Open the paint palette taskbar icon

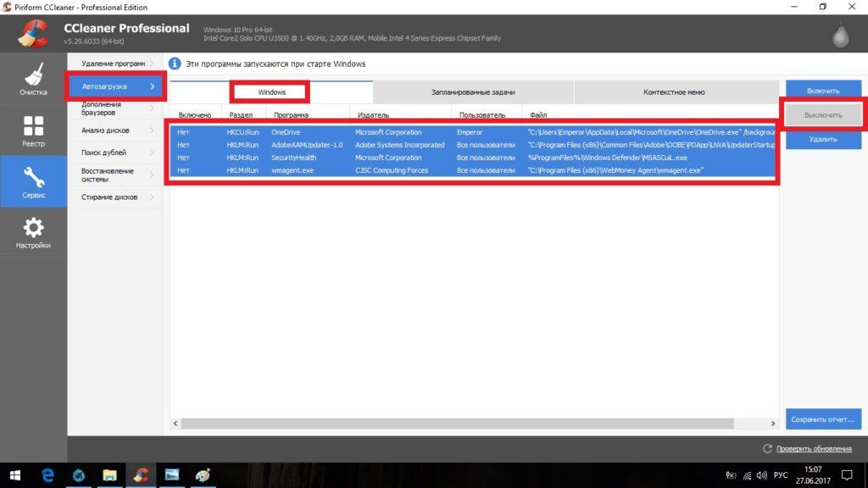click(x=203, y=475)
